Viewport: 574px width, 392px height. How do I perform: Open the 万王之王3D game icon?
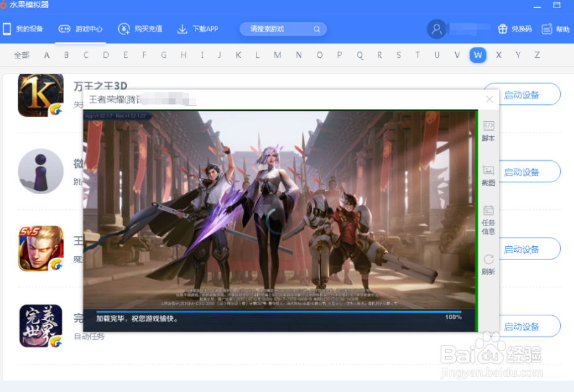point(41,95)
